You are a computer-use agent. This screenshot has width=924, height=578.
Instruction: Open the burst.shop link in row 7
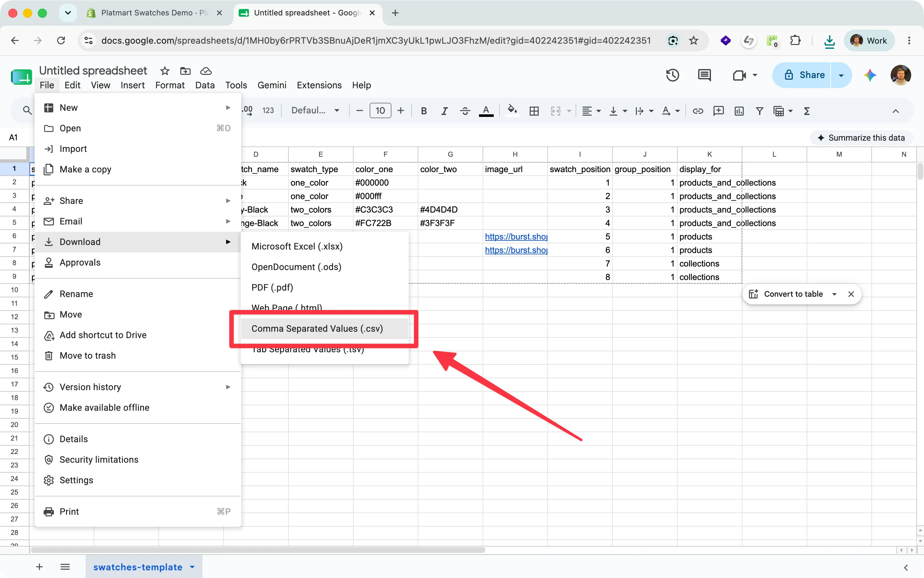tap(516, 250)
